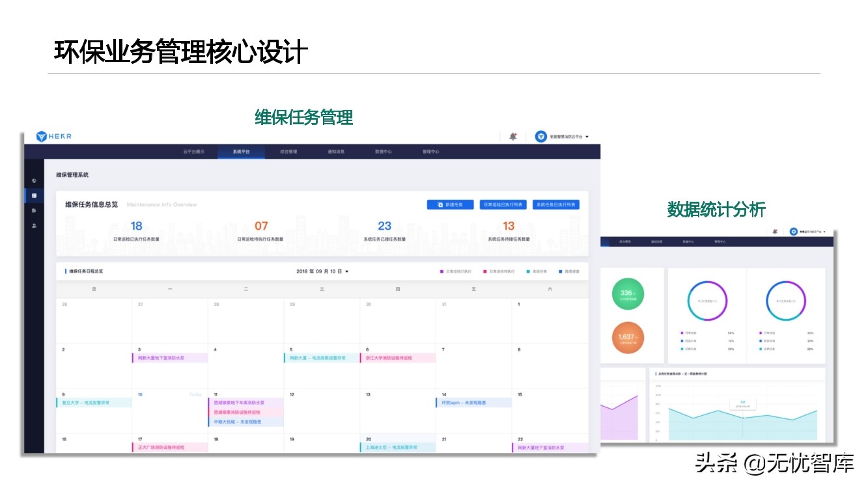Click the orange 1,637 circle in statistics window

(628, 338)
